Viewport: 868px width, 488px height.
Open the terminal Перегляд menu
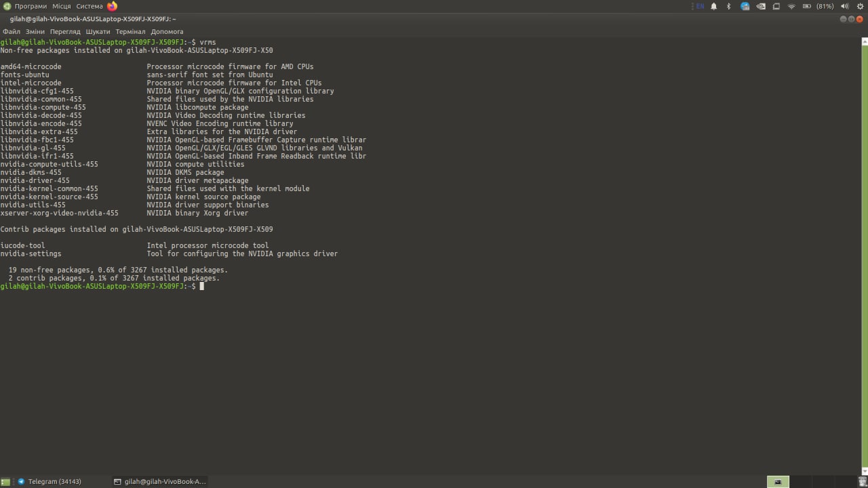[x=65, y=31]
